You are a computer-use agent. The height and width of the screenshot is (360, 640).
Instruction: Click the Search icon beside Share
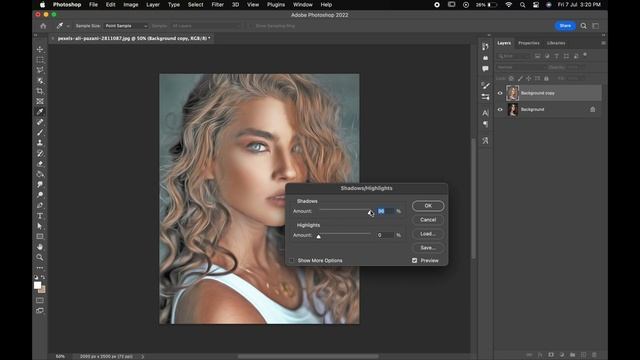(x=584, y=26)
